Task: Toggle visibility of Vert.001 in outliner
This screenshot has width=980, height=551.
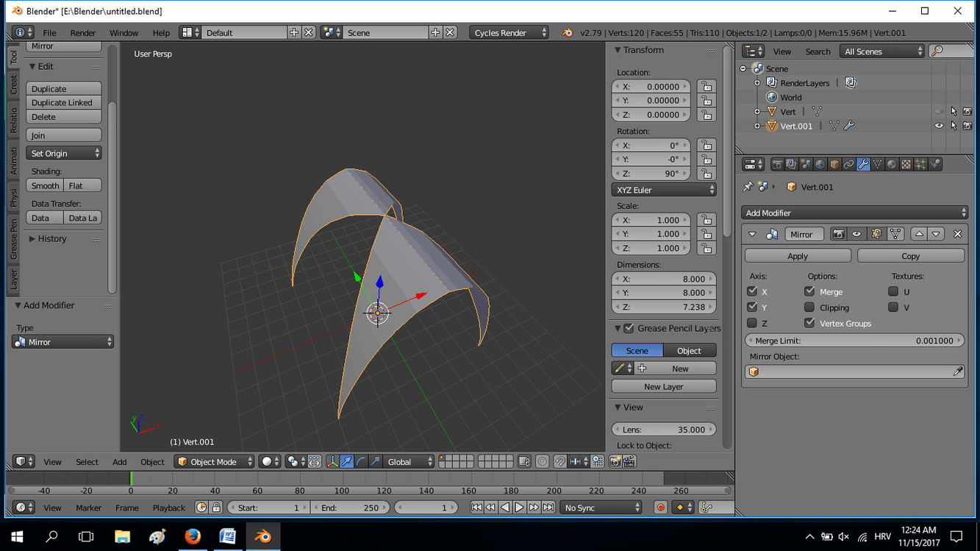Action: (x=939, y=127)
